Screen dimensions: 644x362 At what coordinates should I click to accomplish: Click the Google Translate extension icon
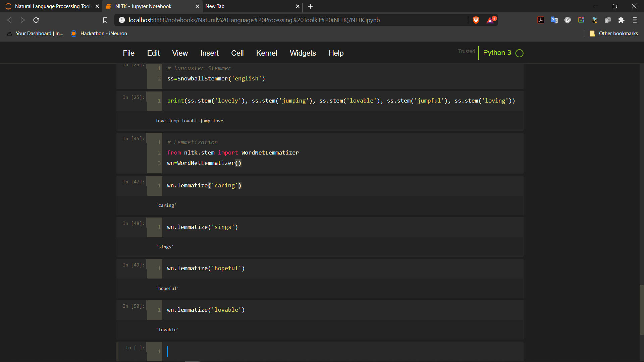[x=554, y=20]
